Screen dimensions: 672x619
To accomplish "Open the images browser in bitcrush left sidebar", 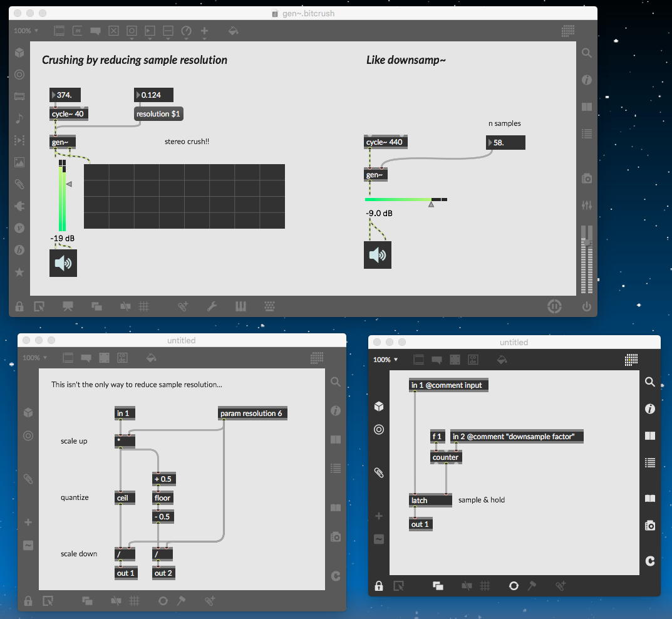I will pos(19,162).
